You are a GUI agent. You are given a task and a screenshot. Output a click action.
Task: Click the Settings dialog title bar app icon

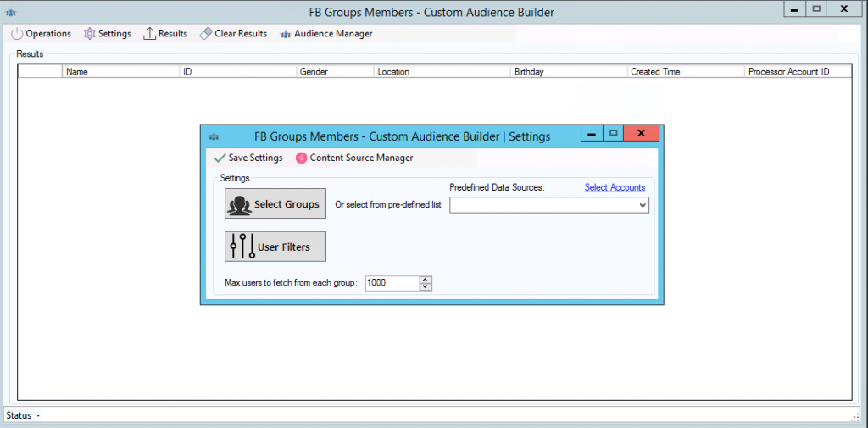pos(213,136)
